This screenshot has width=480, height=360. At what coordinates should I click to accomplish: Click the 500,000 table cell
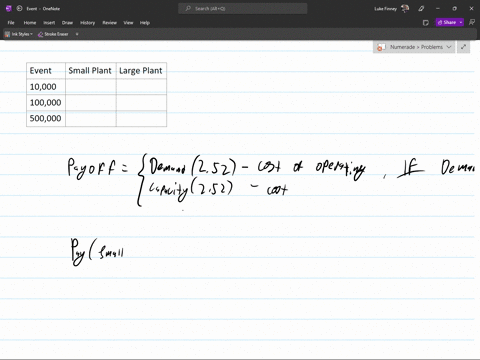(x=46, y=118)
